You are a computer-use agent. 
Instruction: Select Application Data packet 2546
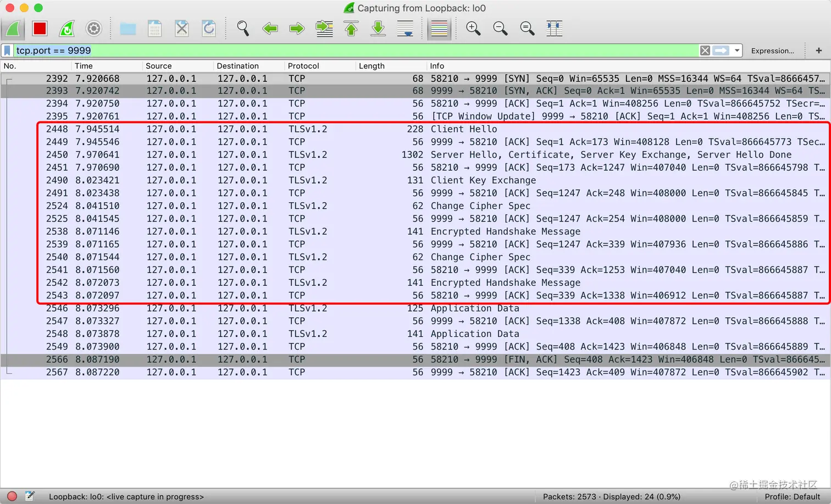click(x=416, y=308)
